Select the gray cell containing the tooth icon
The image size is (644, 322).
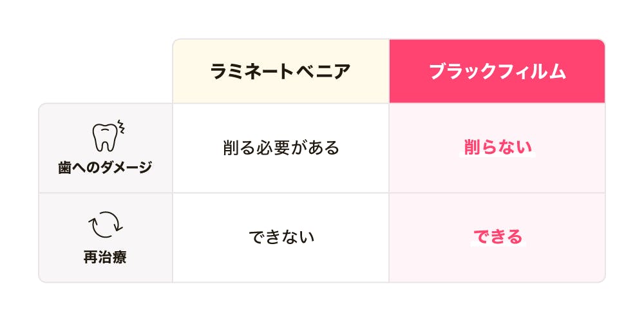click(106, 148)
